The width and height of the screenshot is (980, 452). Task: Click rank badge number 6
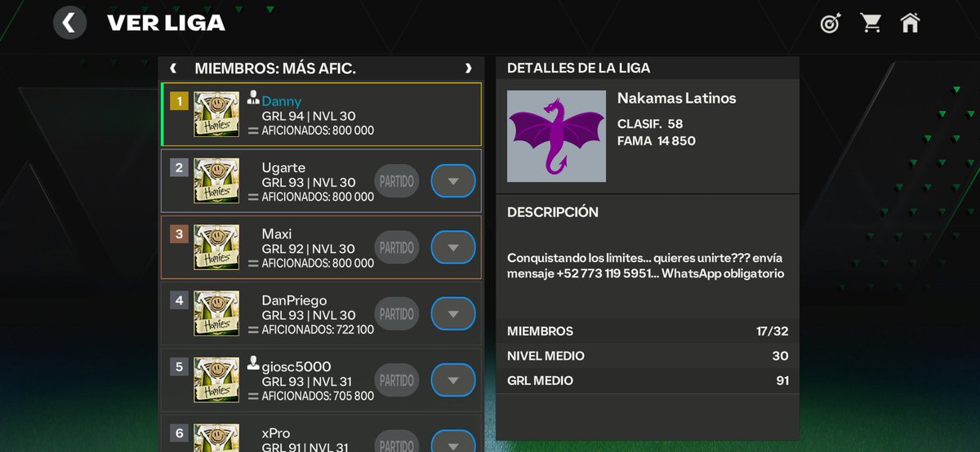179,432
